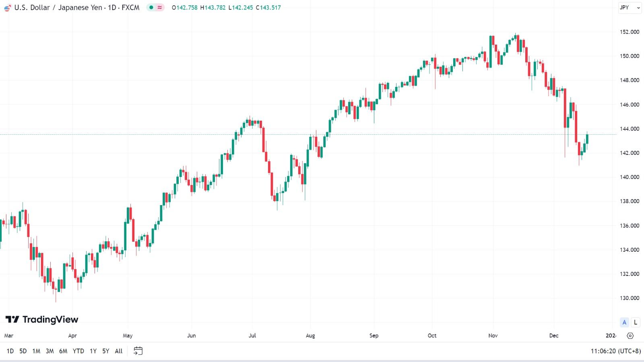Click the Jul label on time axis
This screenshot has height=362, width=644.
tap(252, 335)
